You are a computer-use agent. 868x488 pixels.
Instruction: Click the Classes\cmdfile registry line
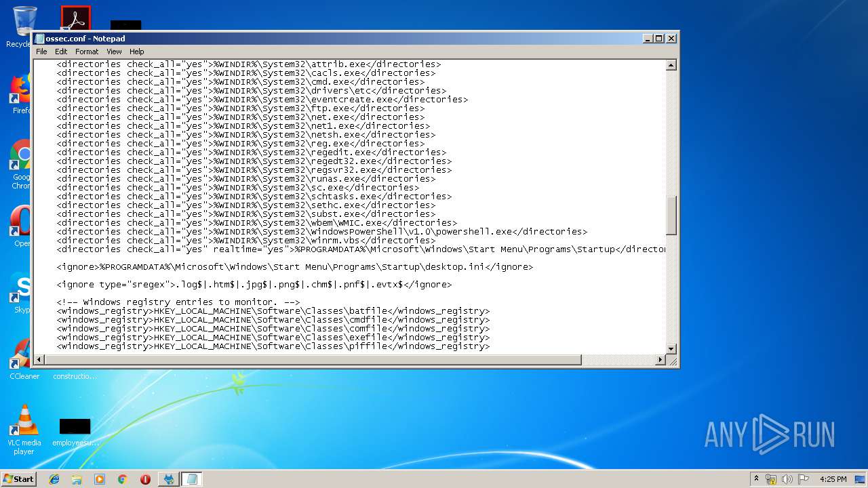click(273, 320)
